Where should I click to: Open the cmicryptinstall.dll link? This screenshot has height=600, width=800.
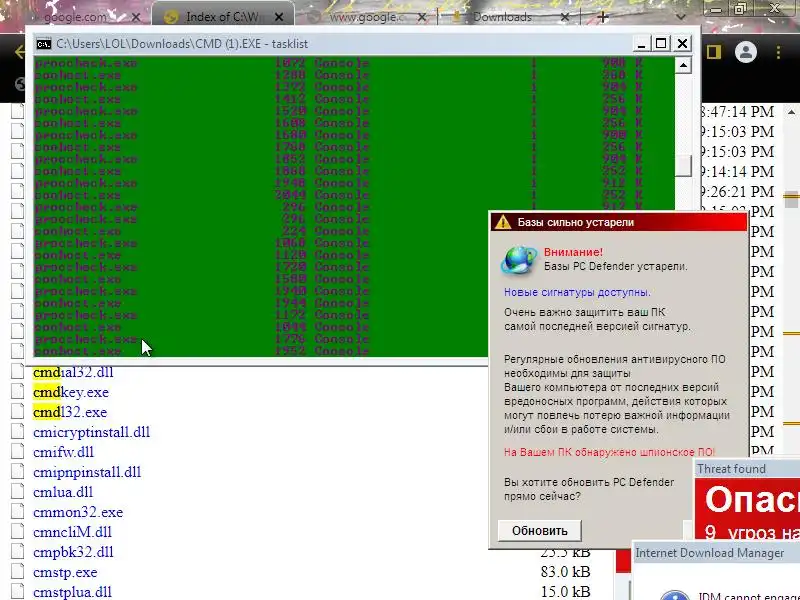coord(91,432)
